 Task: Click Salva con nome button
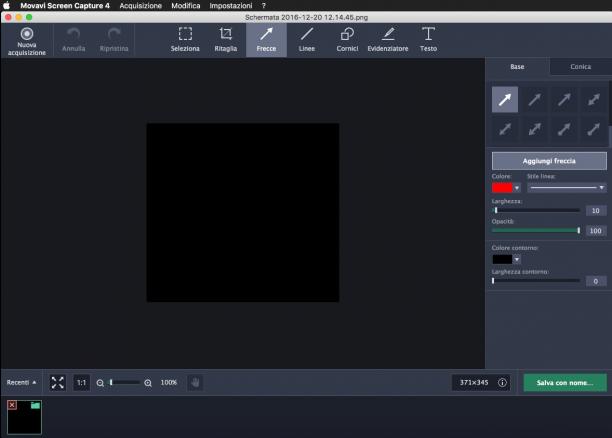565,383
